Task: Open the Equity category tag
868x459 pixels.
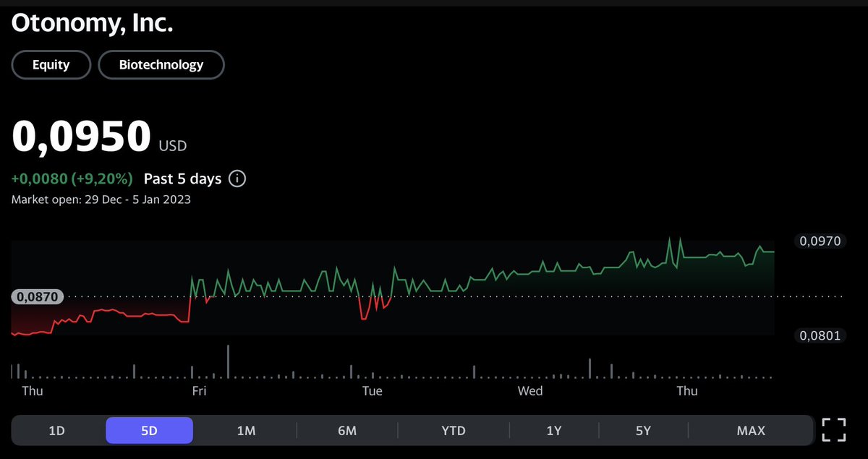Action: pos(51,64)
